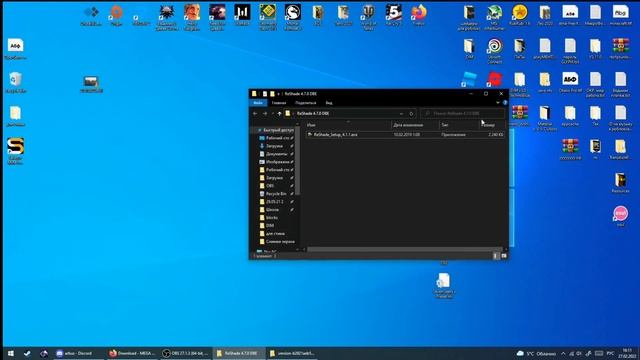Switch to the Discord taskbar window

pyautogui.click(x=78, y=353)
